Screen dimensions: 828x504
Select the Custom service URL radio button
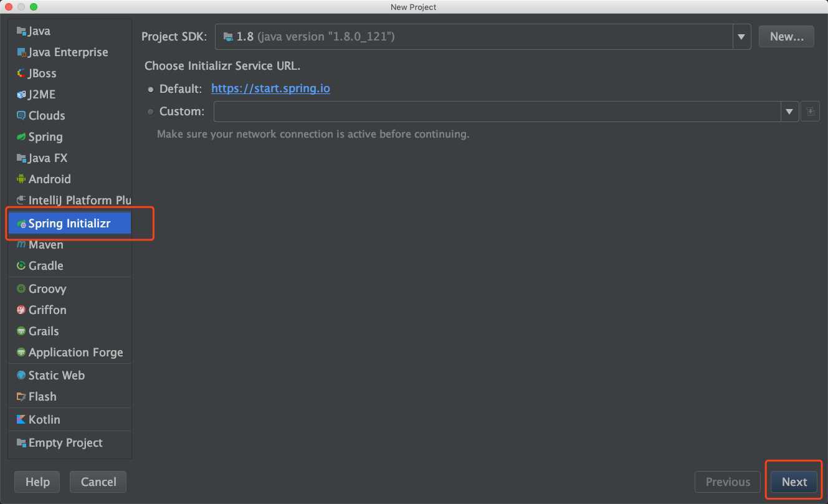151,112
